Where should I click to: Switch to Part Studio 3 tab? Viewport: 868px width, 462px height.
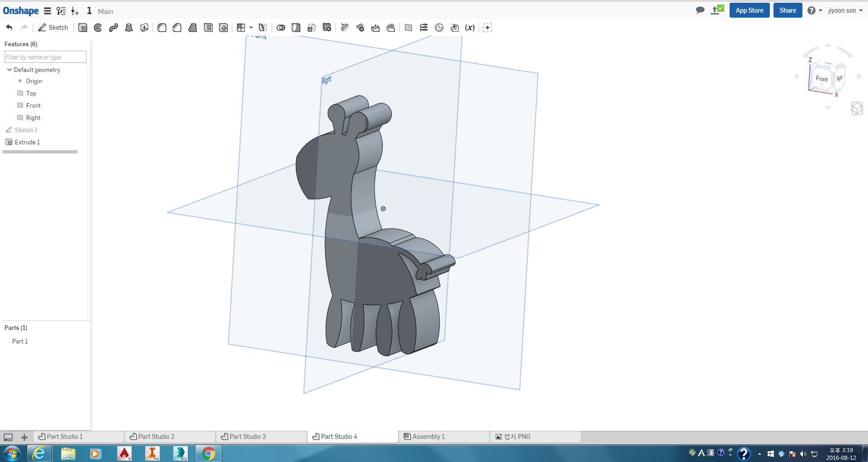pyautogui.click(x=262, y=437)
